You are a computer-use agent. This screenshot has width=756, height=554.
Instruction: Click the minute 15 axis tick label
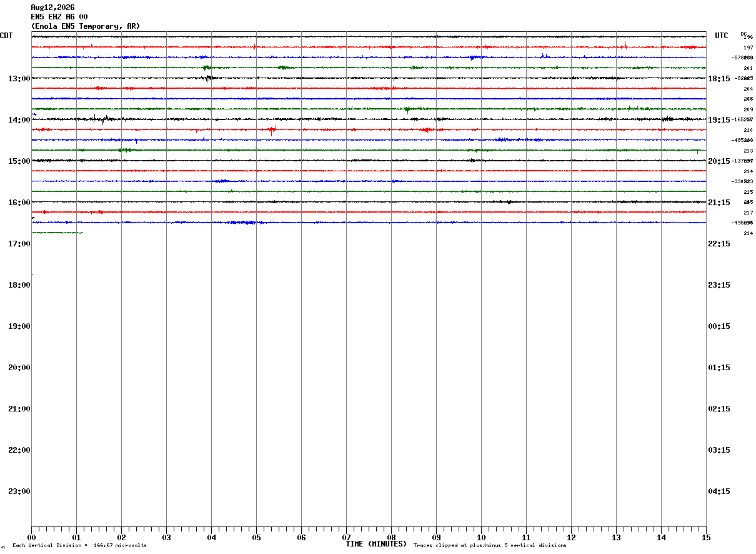click(x=706, y=538)
